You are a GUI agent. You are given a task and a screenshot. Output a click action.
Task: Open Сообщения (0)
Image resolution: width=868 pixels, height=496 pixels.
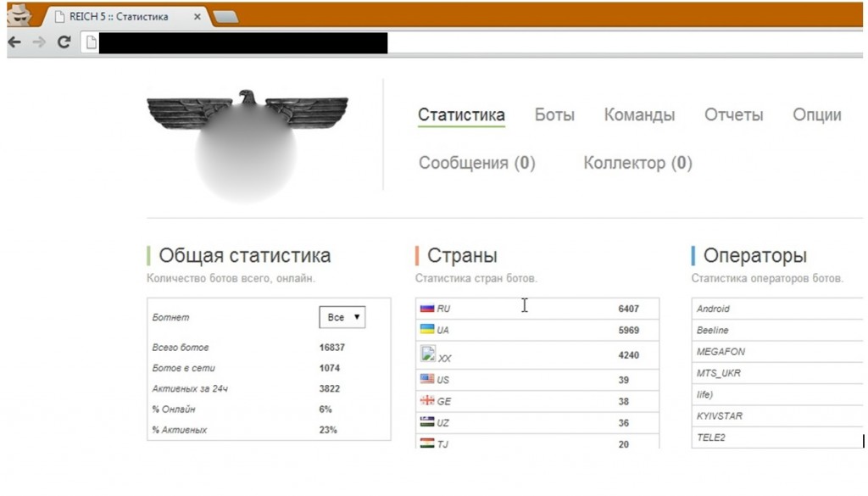point(477,163)
